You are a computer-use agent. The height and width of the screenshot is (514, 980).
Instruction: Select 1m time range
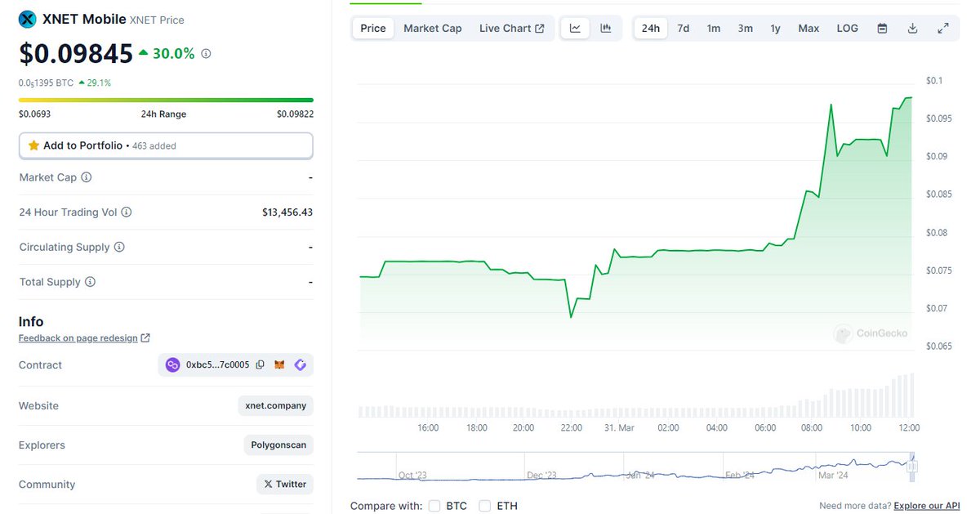coord(714,29)
